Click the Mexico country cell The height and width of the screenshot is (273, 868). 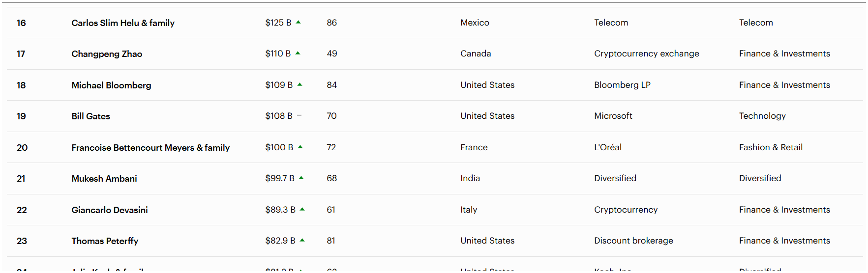(475, 23)
